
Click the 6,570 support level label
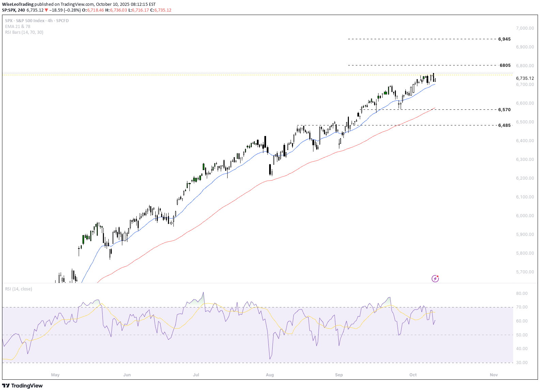pyautogui.click(x=504, y=110)
